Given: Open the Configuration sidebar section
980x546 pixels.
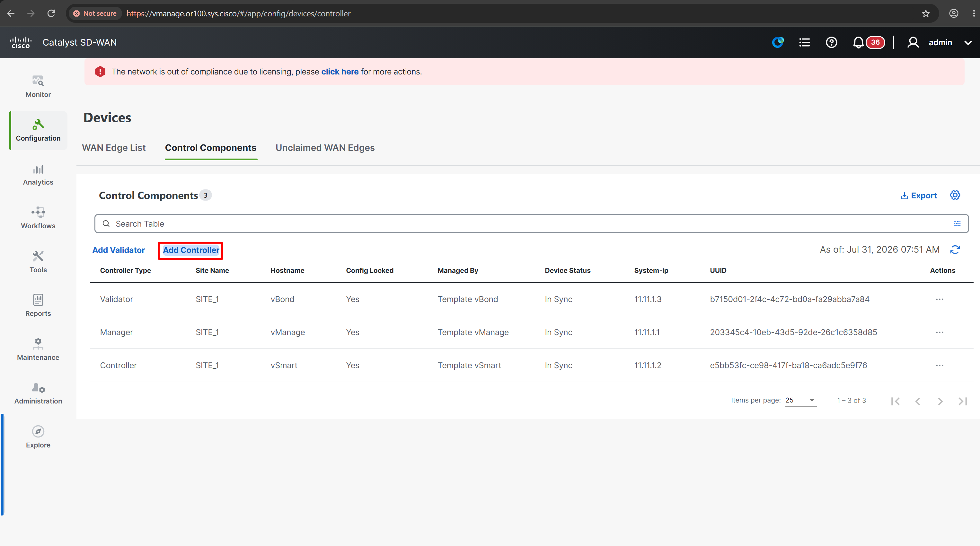Looking at the screenshot, I should 38,130.
